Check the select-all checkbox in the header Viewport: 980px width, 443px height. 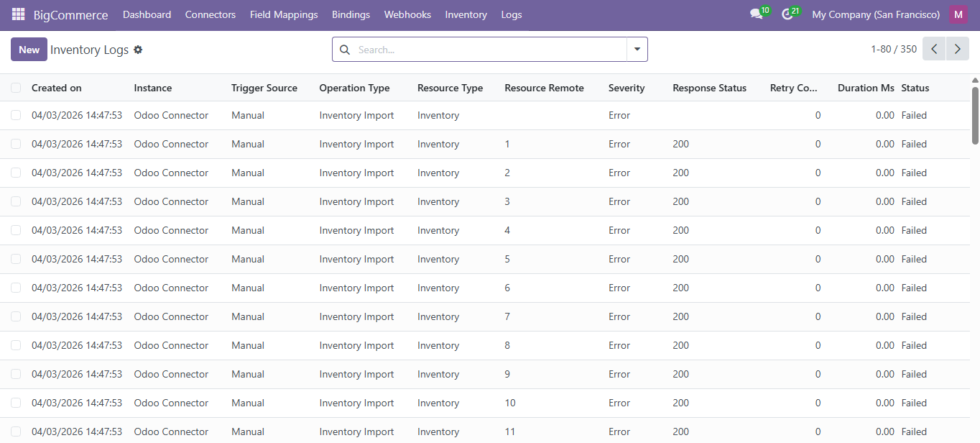click(x=16, y=87)
